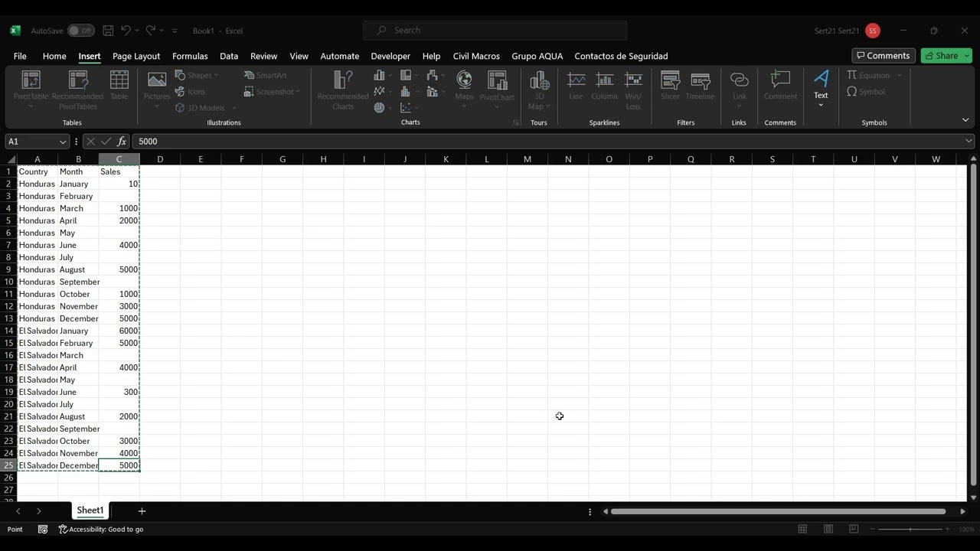Expand the 3D Models dropdown
Screen dimensions: 980x551
click(234, 109)
